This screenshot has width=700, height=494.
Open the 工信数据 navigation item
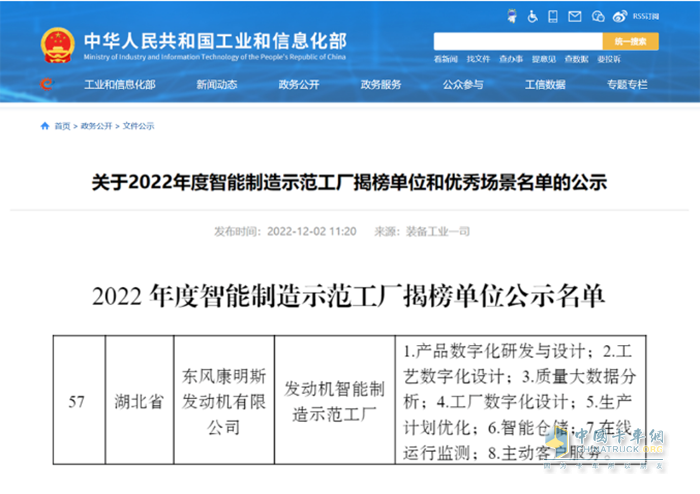[x=545, y=85]
